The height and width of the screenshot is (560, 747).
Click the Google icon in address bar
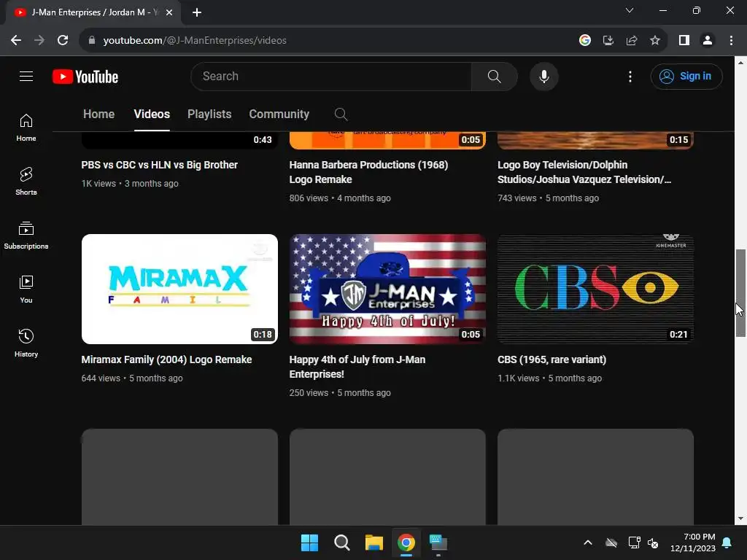point(585,41)
